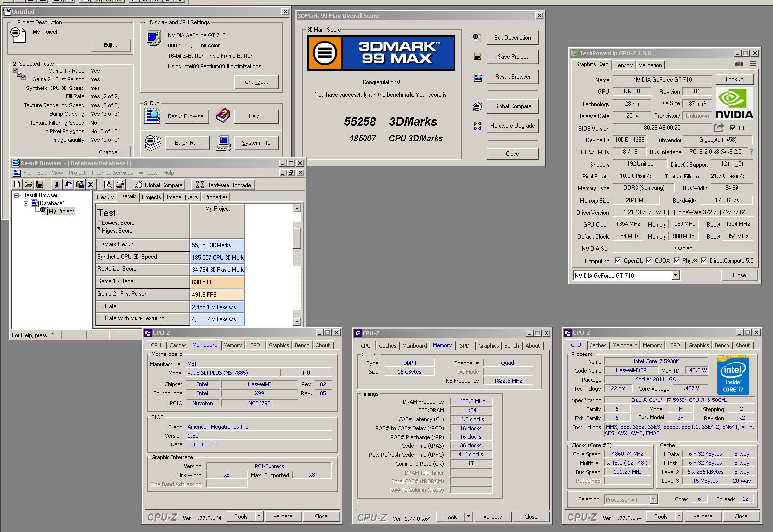Click System Info computer icon

pos(224,143)
